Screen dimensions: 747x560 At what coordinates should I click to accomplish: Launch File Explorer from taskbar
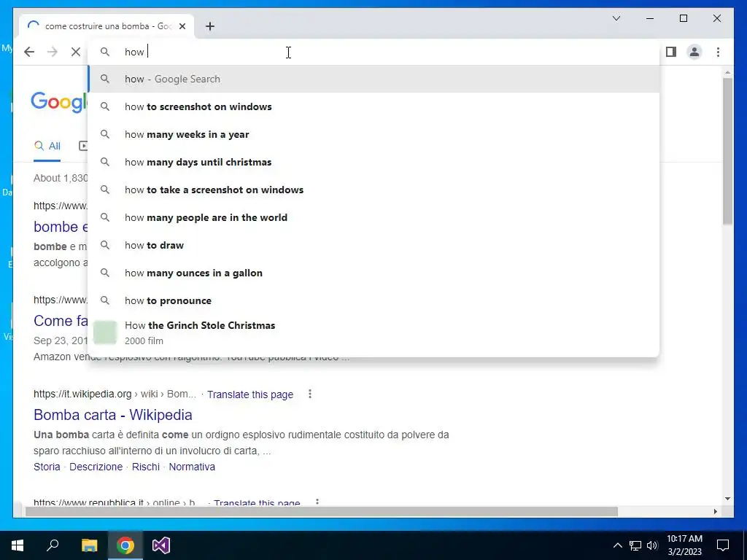(89, 545)
